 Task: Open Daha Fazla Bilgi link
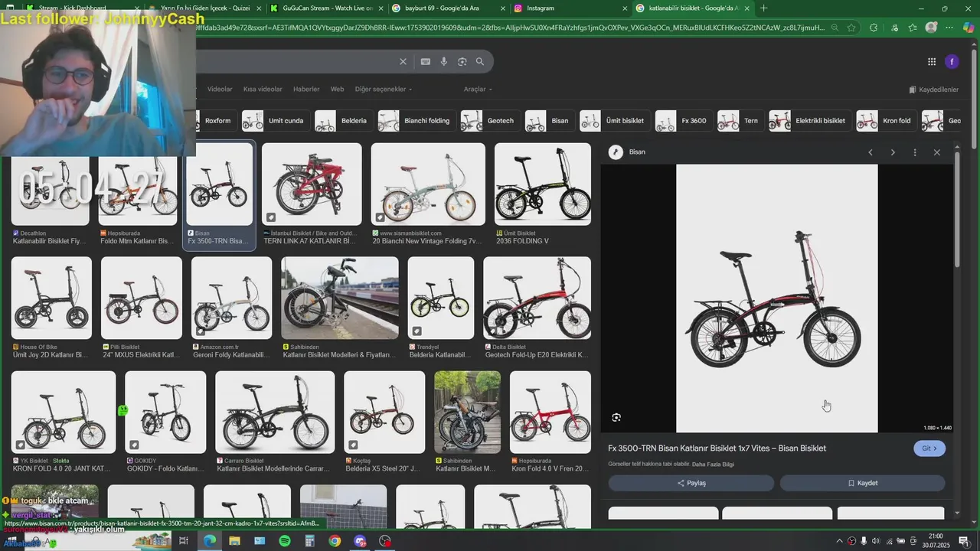pyautogui.click(x=713, y=465)
